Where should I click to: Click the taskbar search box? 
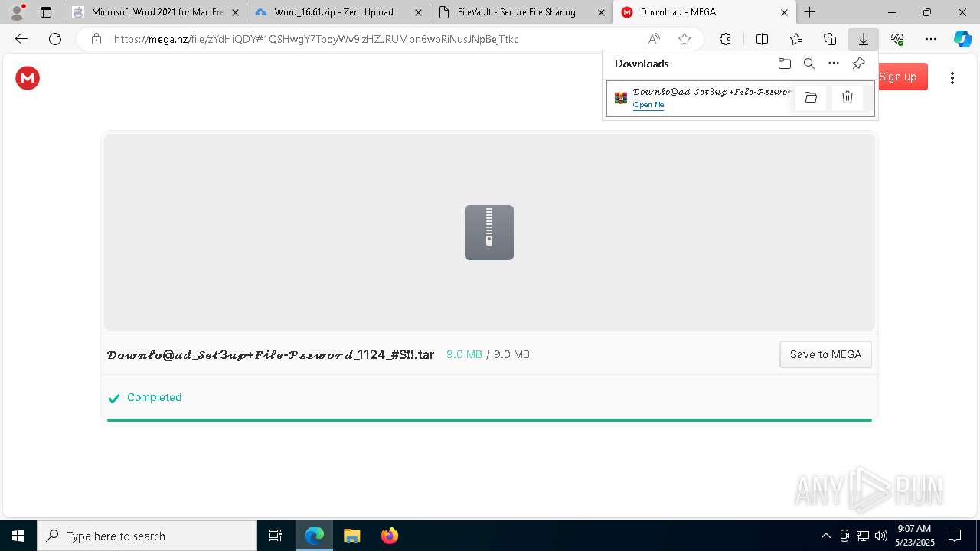point(147,536)
